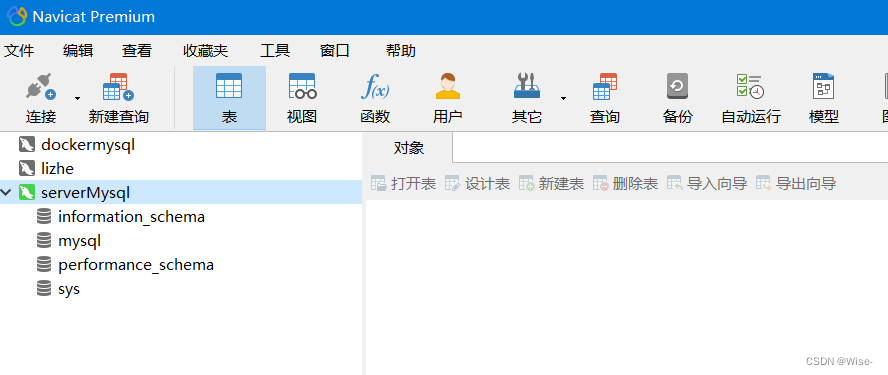Click the Automation (自动运行) toolbar icon
The height and width of the screenshot is (375, 888).
click(750, 87)
